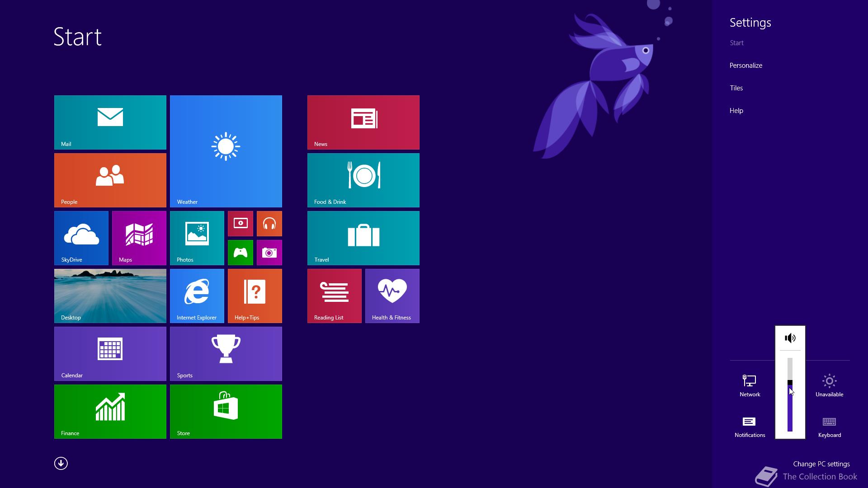Select Help in Settings pane
The height and width of the screenshot is (488, 868).
click(x=736, y=111)
